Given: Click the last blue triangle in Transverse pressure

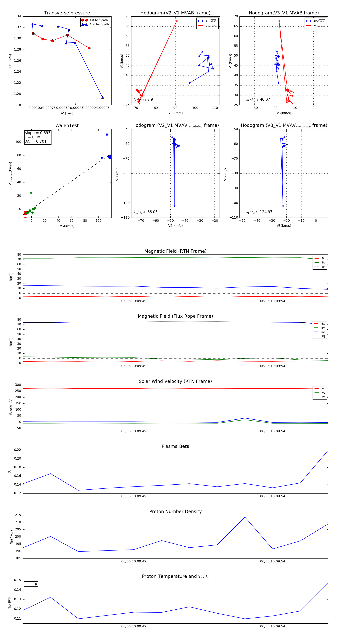Looking at the screenshot, I should (102, 97).
